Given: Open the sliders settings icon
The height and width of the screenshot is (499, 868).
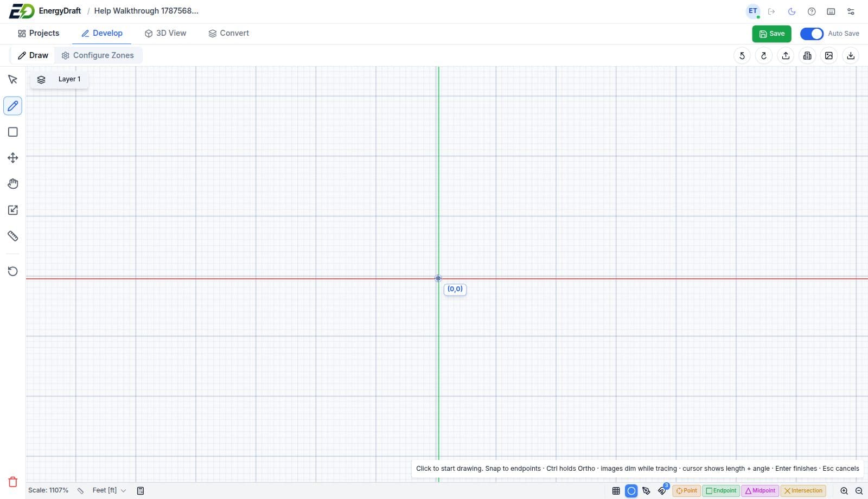Looking at the screenshot, I should click(x=851, y=11).
